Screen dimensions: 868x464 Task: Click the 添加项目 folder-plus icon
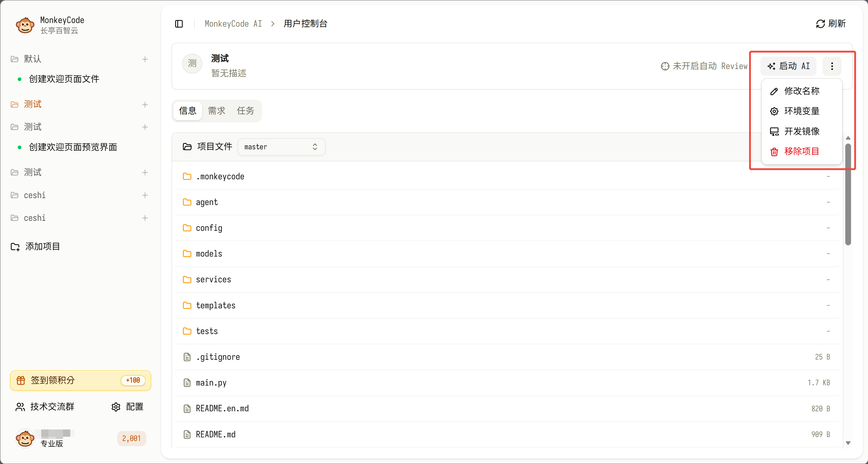click(15, 247)
